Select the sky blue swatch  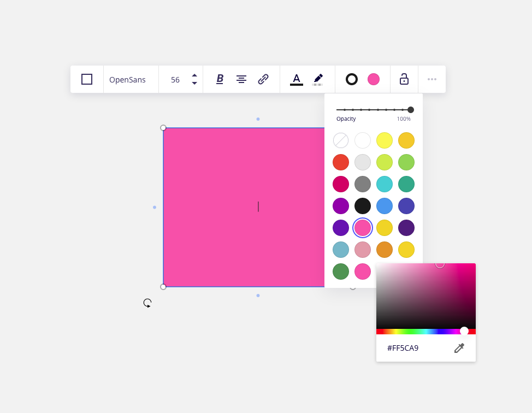pos(385,206)
